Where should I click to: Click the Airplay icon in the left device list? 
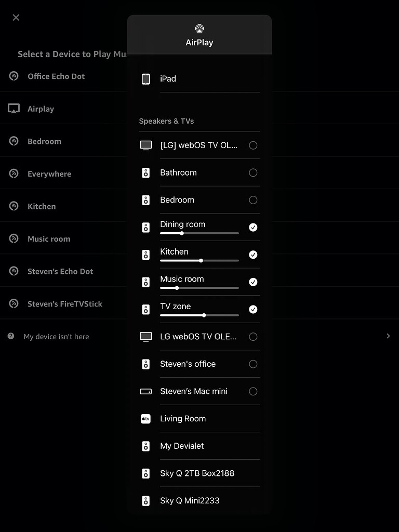point(14,108)
